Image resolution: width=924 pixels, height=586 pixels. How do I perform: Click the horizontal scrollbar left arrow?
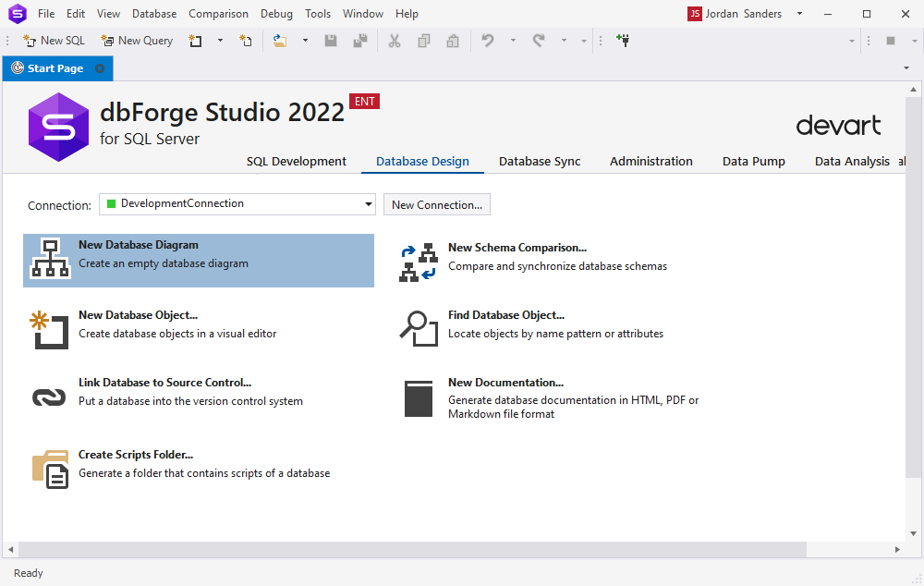(10, 549)
